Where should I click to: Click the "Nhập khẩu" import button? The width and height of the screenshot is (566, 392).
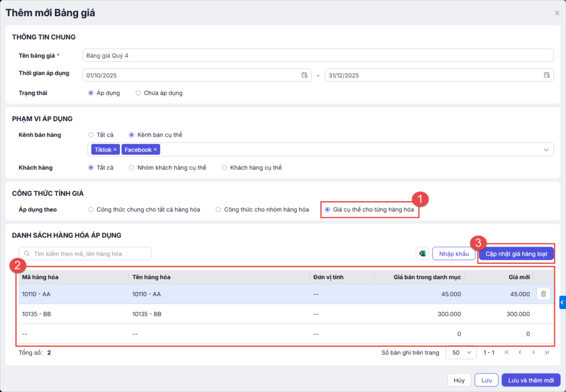453,254
